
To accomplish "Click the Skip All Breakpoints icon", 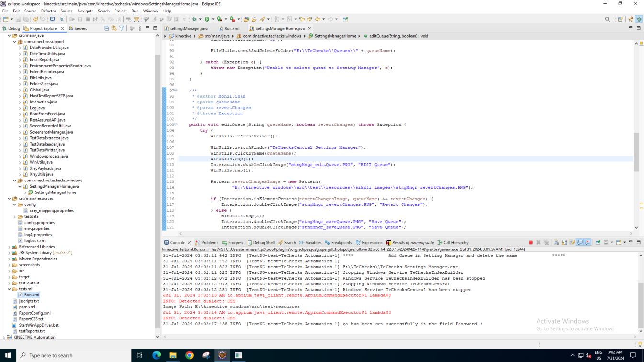I will tap(62, 19).
